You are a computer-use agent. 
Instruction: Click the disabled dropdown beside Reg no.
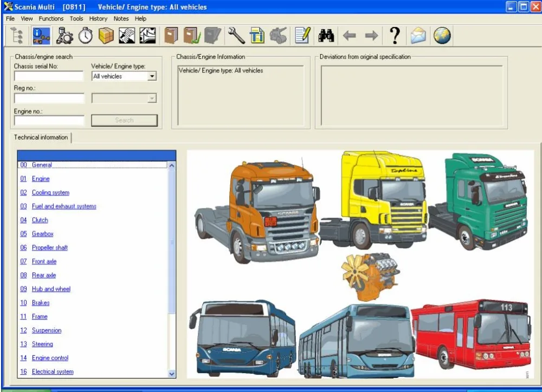[124, 99]
